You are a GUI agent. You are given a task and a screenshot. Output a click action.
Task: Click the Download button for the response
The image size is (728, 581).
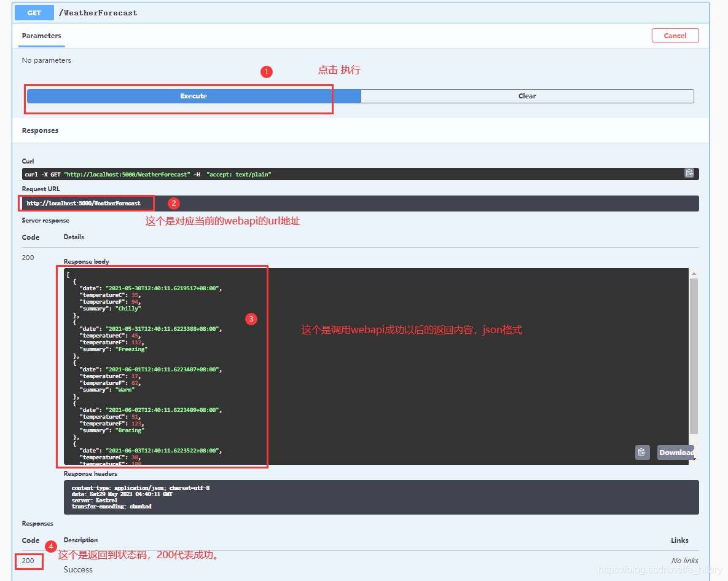tap(675, 453)
